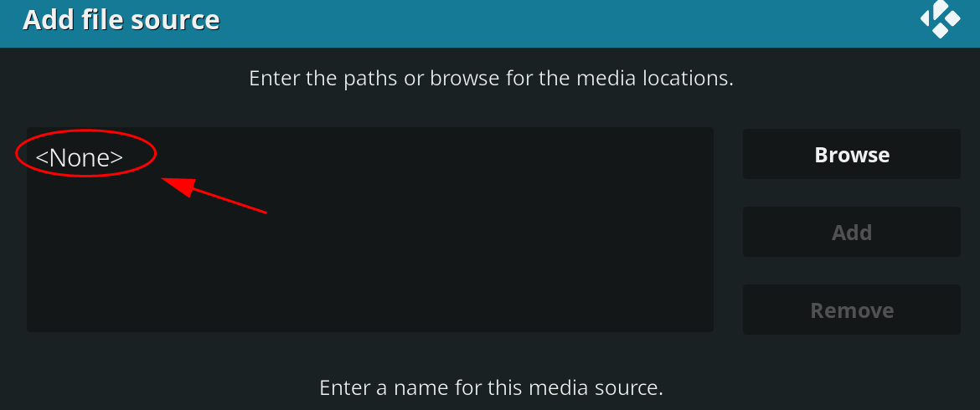This screenshot has height=410, width=980.
Task: Click the disabled Remove button
Action: click(x=851, y=310)
